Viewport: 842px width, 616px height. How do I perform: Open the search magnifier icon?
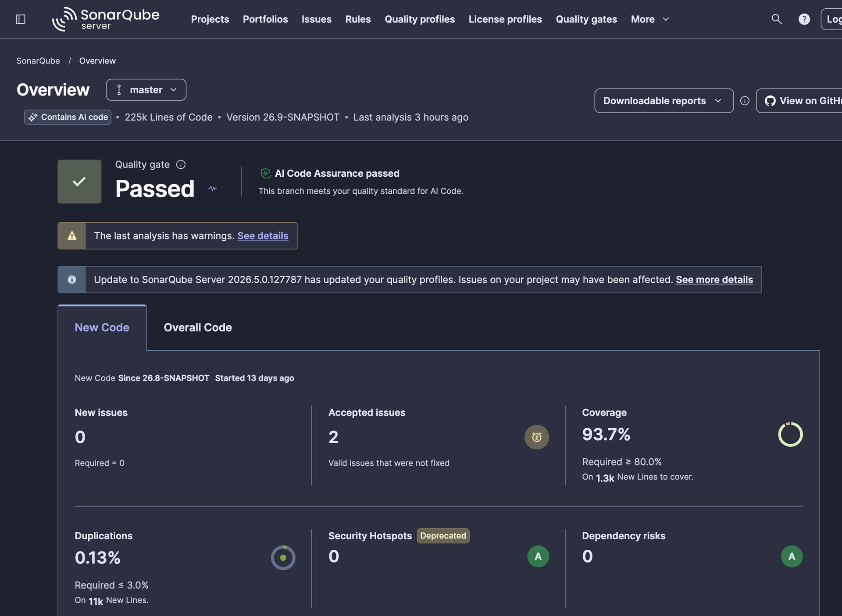click(777, 19)
